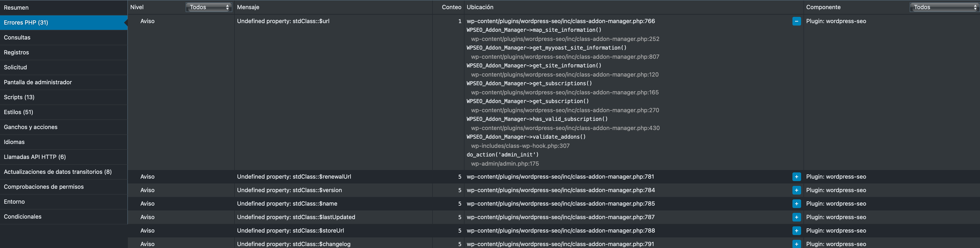
Task: Click get_myyoast_site_information() call in trace
Action: (547, 48)
